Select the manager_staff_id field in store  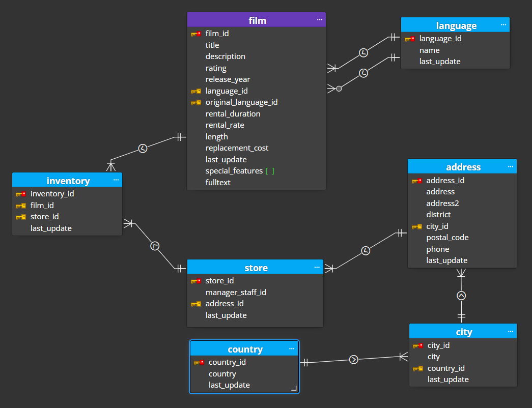tap(236, 292)
